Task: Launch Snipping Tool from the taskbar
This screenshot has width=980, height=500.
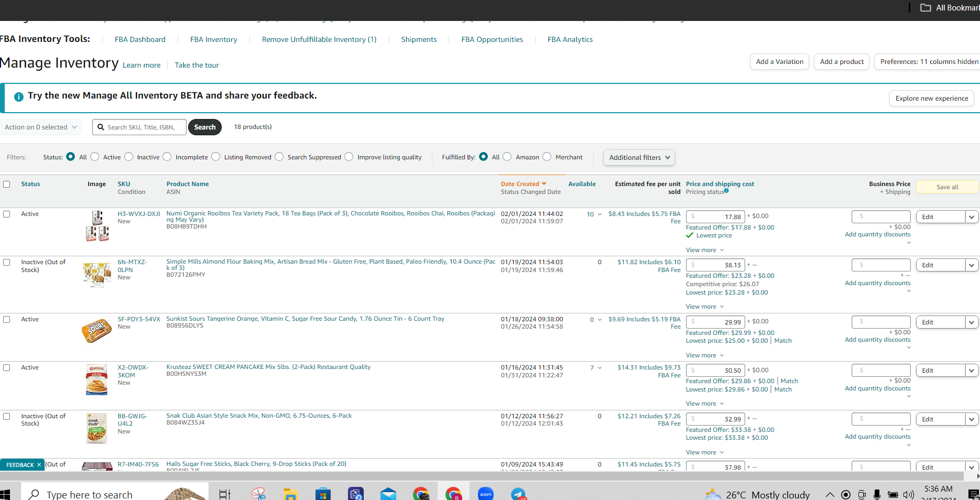Action: coord(258,494)
